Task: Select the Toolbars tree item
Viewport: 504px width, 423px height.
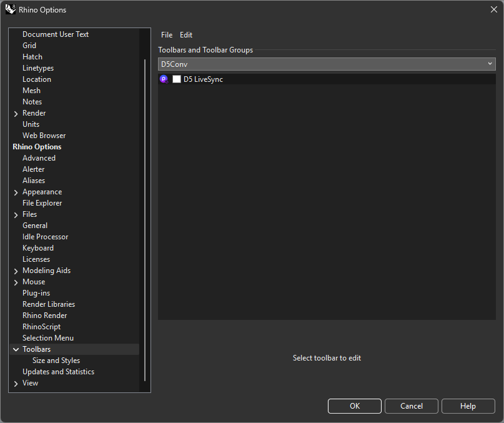Action: 37,349
